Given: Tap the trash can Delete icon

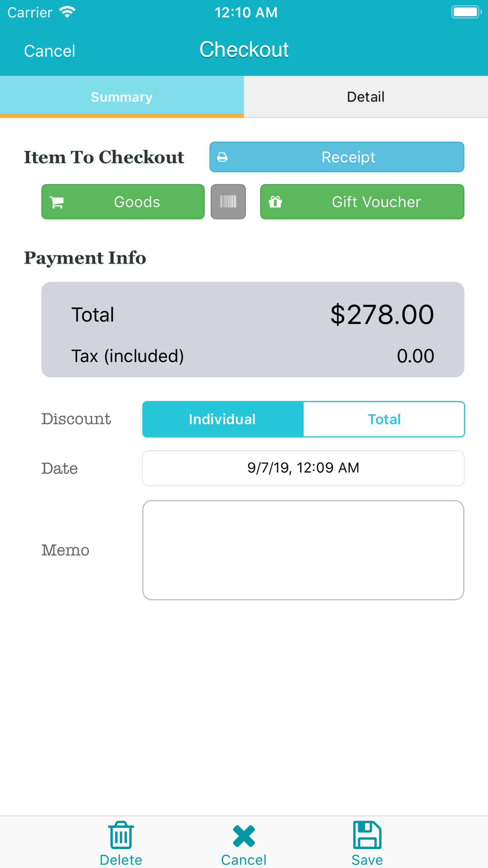Looking at the screenshot, I should (x=121, y=835).
